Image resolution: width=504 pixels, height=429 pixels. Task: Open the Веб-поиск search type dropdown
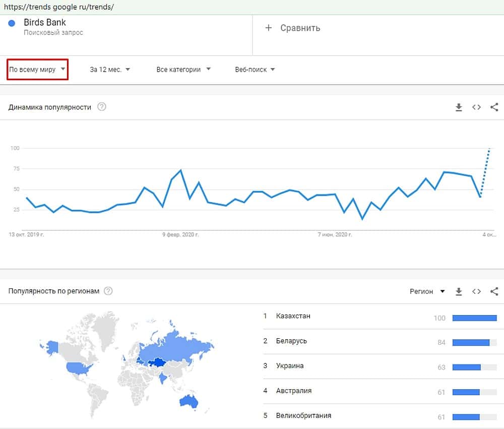click(255, 70)
